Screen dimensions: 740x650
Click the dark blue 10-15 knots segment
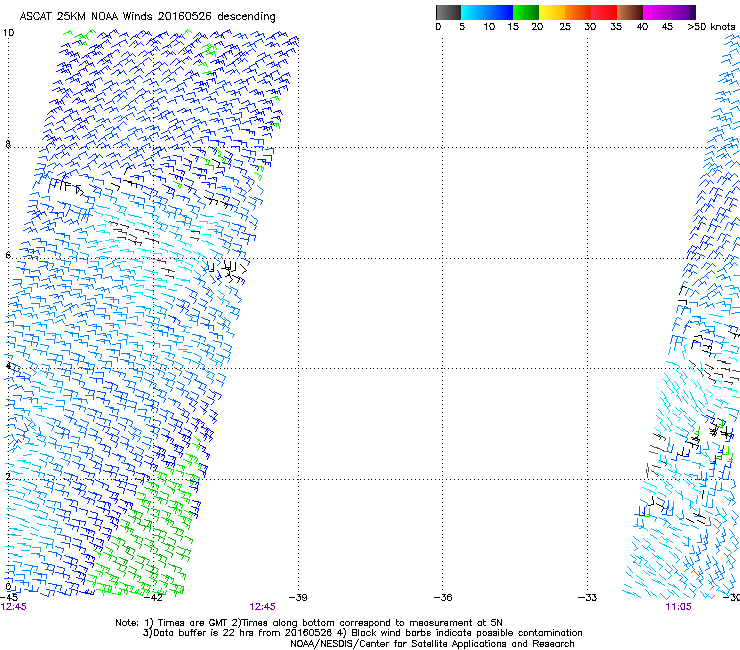[500, 12]
